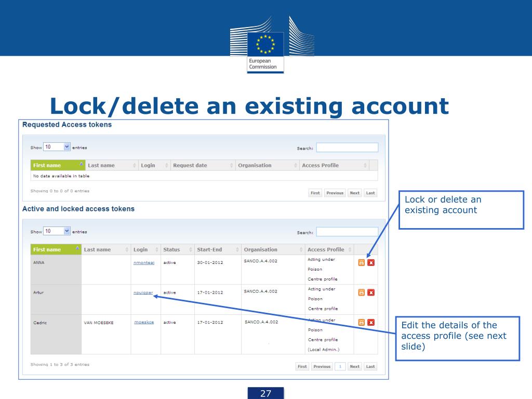Click Last in Active tokens pagination
This screenshot has width=532, height=399.
[x=370, y=366]
